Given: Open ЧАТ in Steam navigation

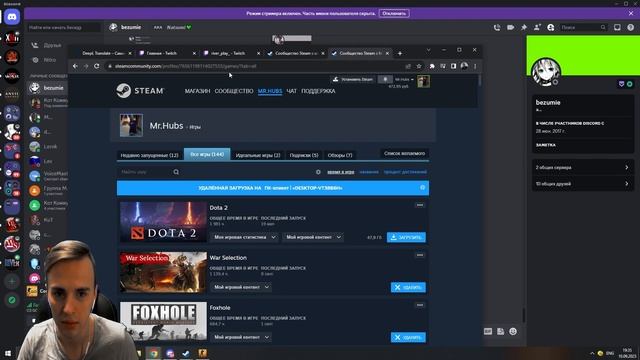Looking at the screenshot, I should (291, 91).
